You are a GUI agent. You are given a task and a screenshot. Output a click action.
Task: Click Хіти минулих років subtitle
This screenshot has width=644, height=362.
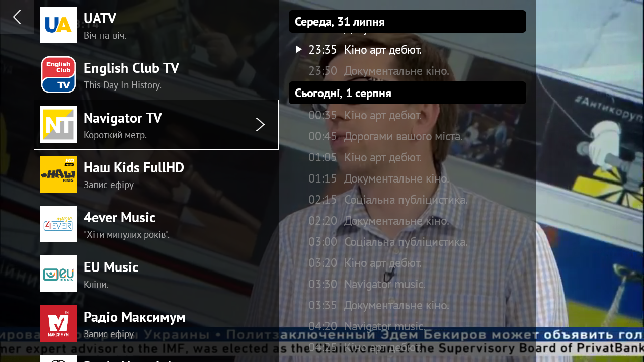pyautogui.click(x=126, y=235)
